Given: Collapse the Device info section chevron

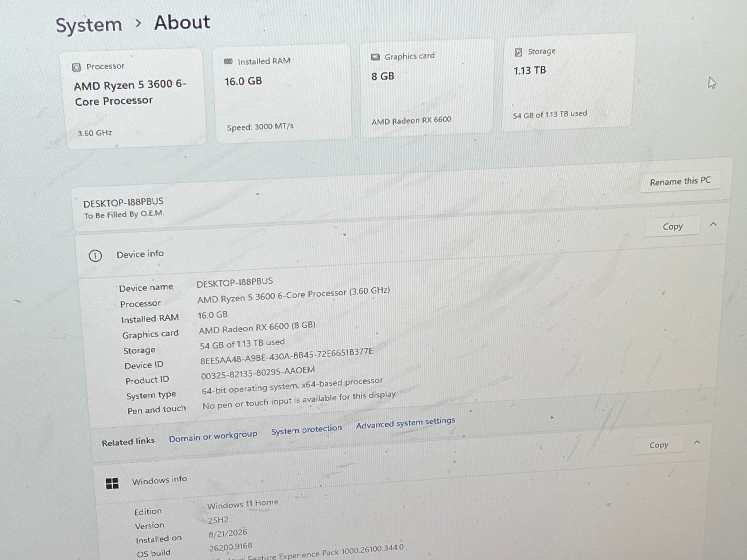Looking at the screenshot, I should tap(713, 224).
